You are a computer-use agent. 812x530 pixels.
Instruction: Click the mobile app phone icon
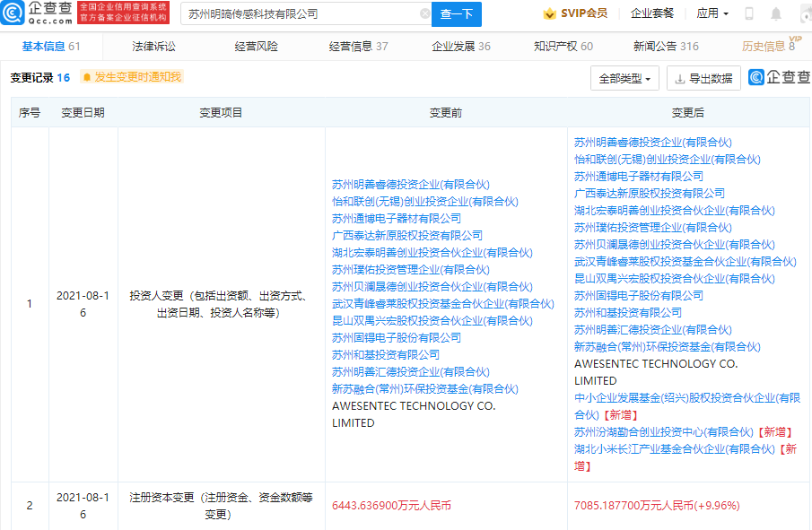click(749, 13)
